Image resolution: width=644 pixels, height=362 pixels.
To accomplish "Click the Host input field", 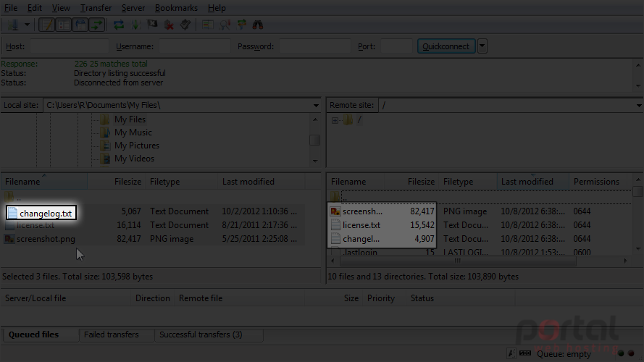I will (69, 46).
